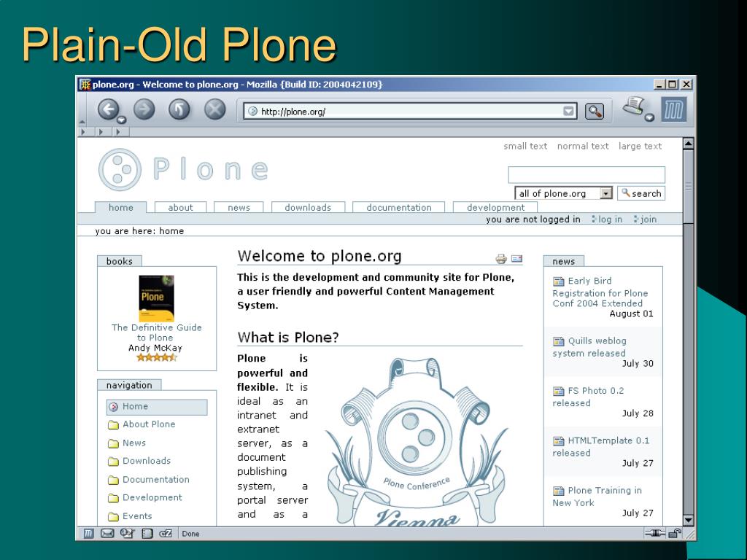Click the vertical scrollbar down arrow
747x560 pixels.
pos(689,520)
